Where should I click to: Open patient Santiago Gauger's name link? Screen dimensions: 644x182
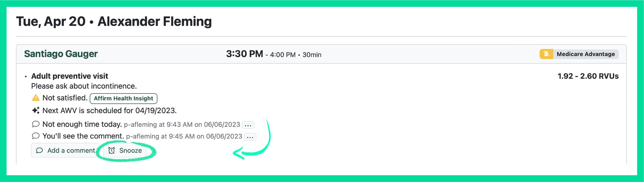point(61,54)
